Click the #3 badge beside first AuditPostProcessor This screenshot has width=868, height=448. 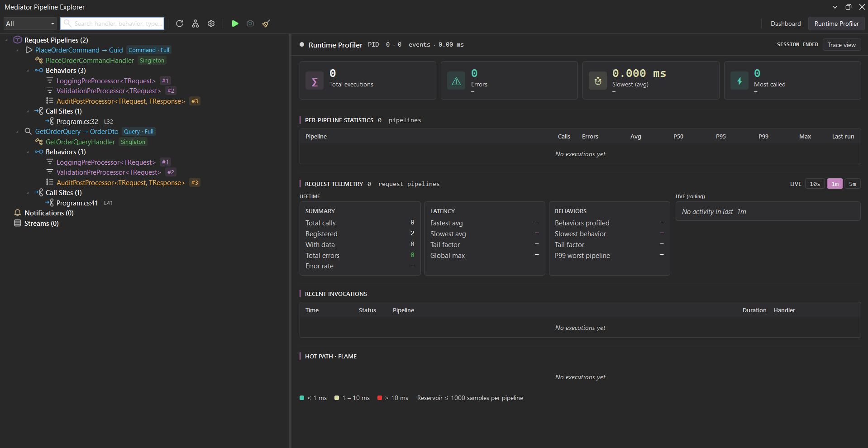point(195,101)
